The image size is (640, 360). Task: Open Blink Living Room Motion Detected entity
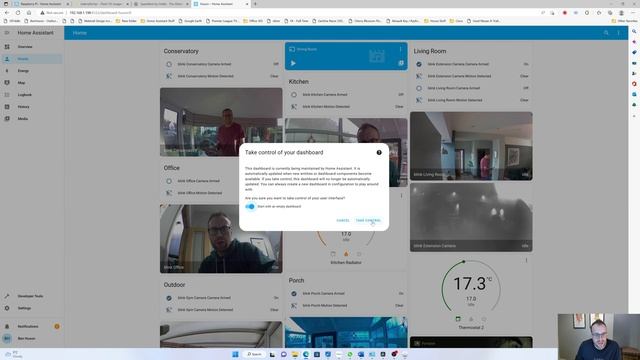(471, 100)
